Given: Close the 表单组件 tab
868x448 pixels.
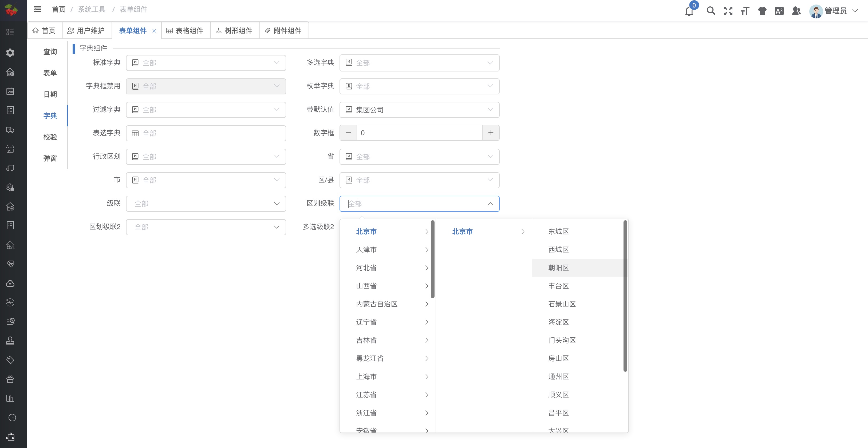Looking at the screenshot, I should coord(154,31).
